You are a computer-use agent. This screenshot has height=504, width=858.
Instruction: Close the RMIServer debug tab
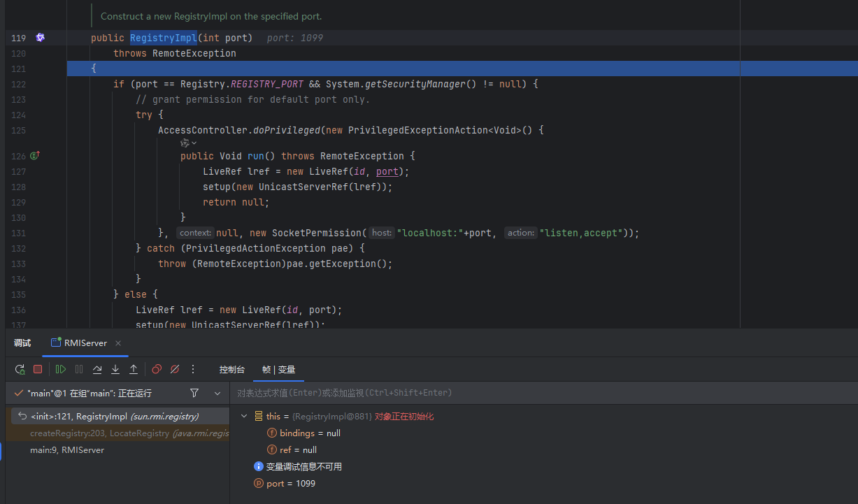pos(118,343)
